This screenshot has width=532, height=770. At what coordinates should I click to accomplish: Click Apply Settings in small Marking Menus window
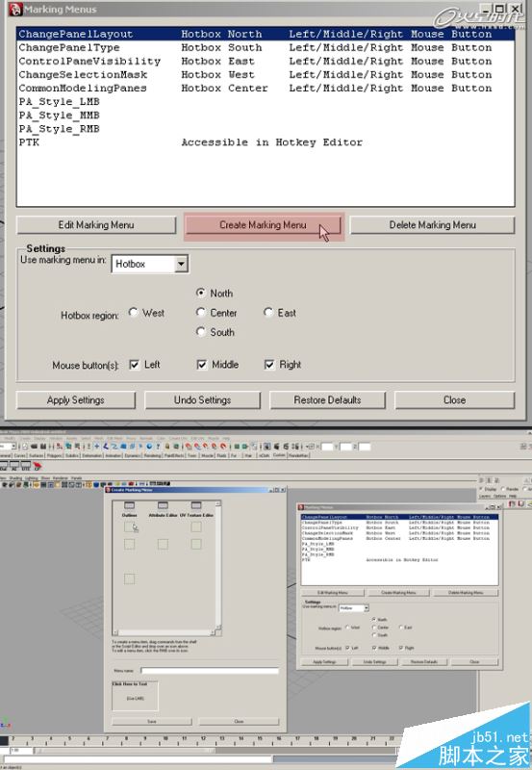[x=325, y=662]
